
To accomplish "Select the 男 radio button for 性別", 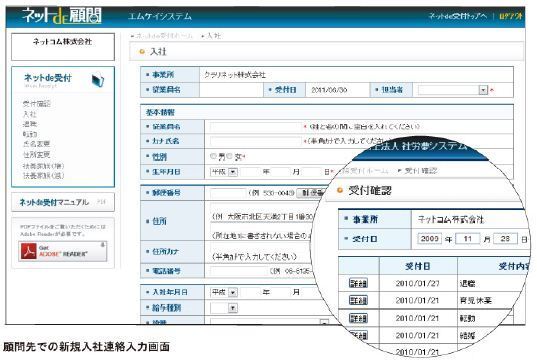I will click(213, 157).
